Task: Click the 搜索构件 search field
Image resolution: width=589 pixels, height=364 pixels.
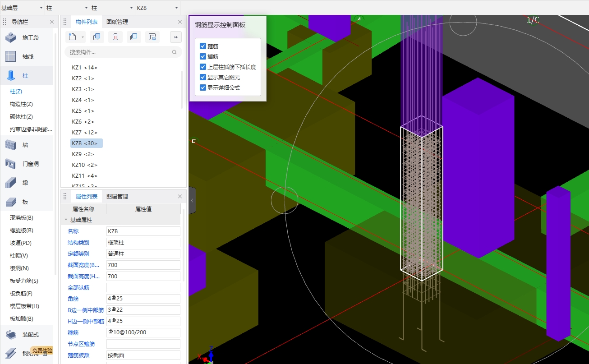Action: point(123,52)
